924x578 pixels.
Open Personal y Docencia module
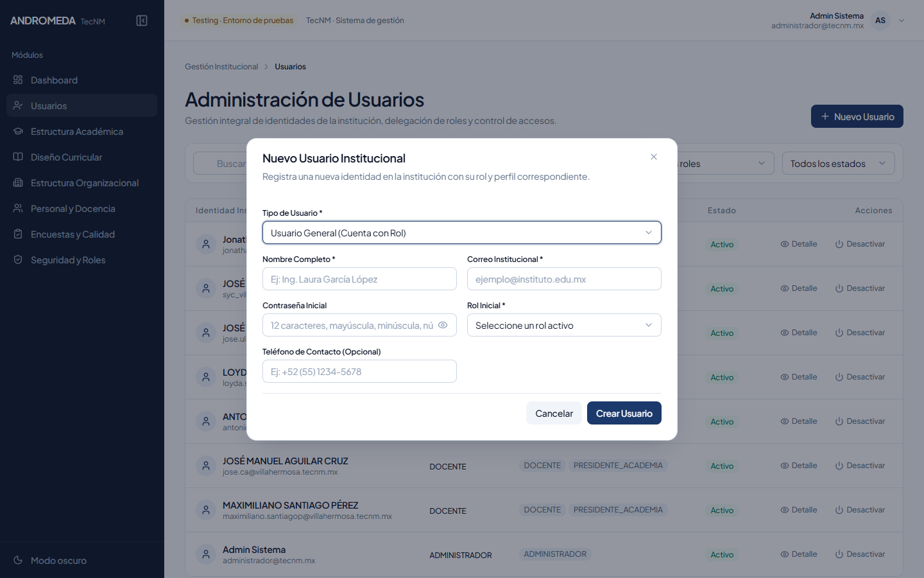pyautogui.click(x=81, y=208)
